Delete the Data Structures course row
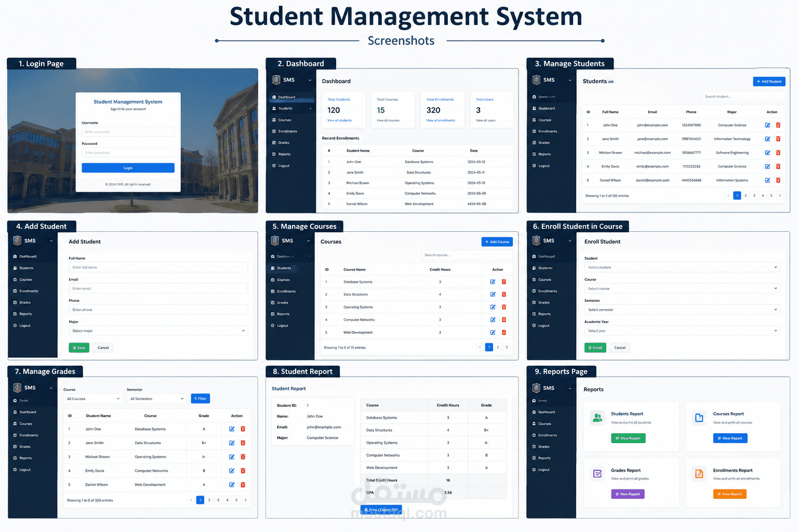798x532 pixels. [x=504, y=294]
